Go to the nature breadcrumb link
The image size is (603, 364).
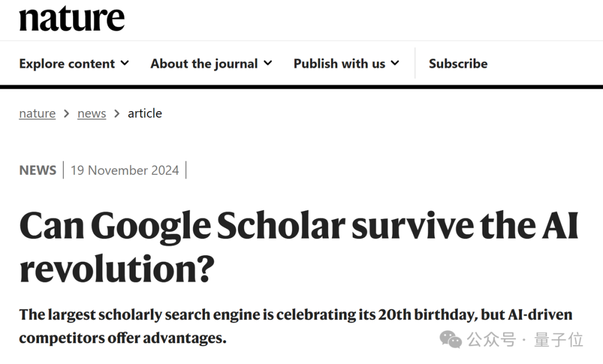tap(37, 113)
